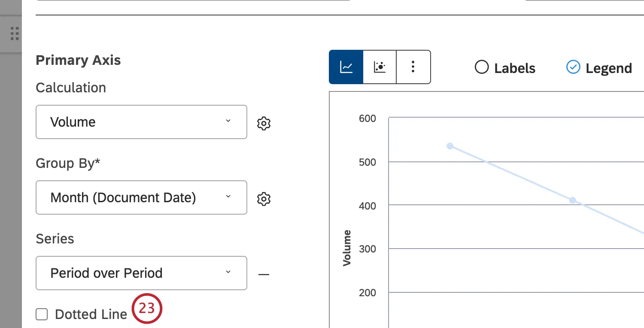
Task: Open the Period over Period dropdown
Action: 141,273
